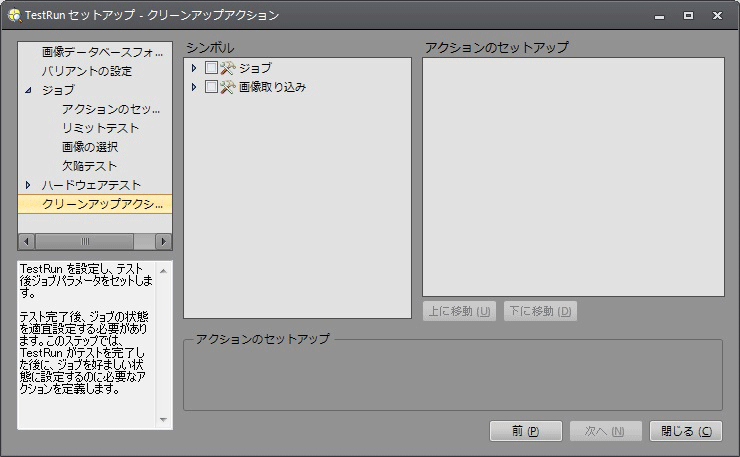Image resolution: width=740 pixels, height=457 pixels.
Task: Click the ジョブ tools icon in symbol tree
Action: 227,68
